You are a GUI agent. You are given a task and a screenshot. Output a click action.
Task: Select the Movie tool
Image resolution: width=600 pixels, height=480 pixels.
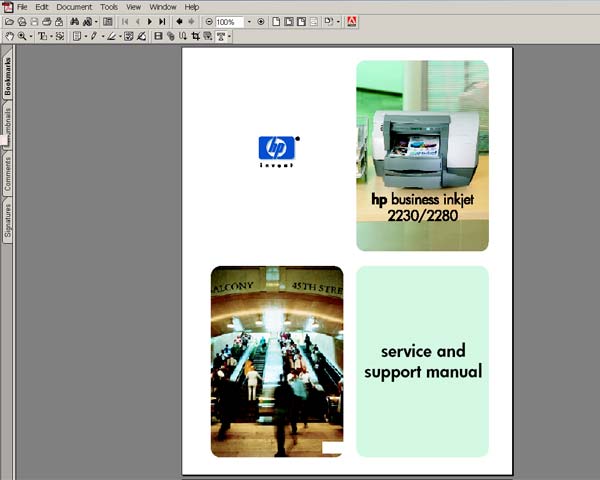(x=158, y=36)
